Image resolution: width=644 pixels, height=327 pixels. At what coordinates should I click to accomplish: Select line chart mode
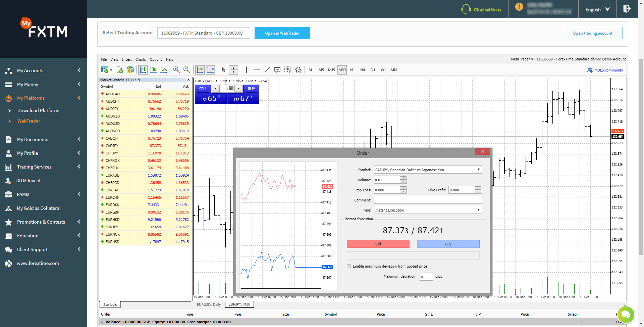point(164,70)
